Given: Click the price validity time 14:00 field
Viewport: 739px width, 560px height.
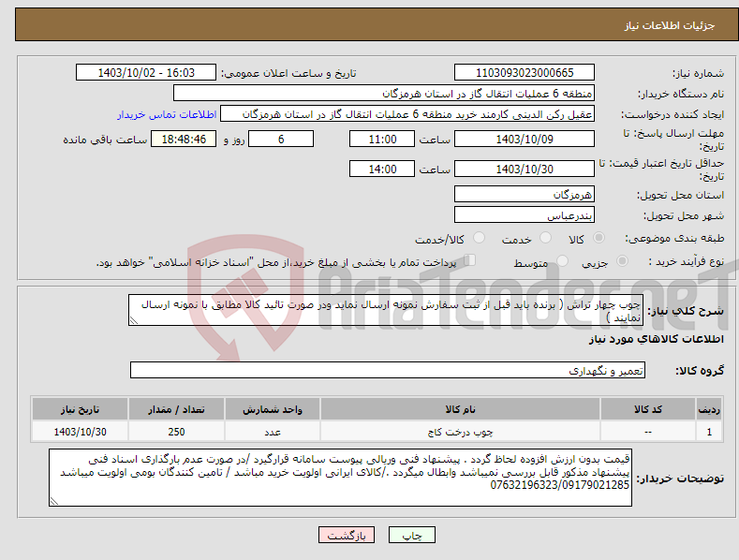Looking at the screenshot, I should (382, 169).
